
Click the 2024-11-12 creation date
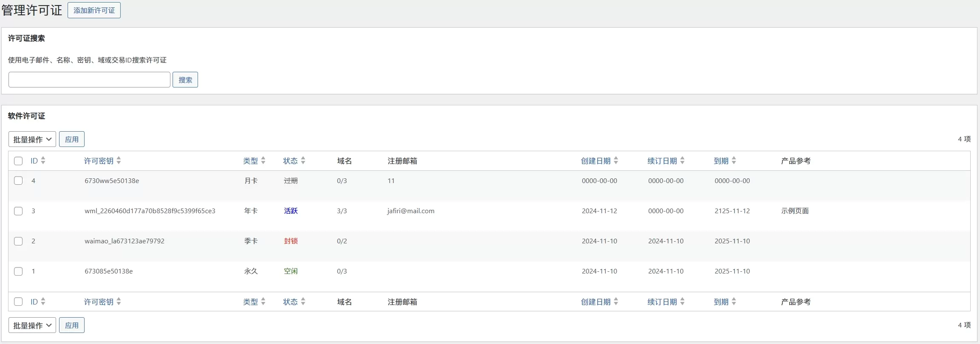coord(600,211)
